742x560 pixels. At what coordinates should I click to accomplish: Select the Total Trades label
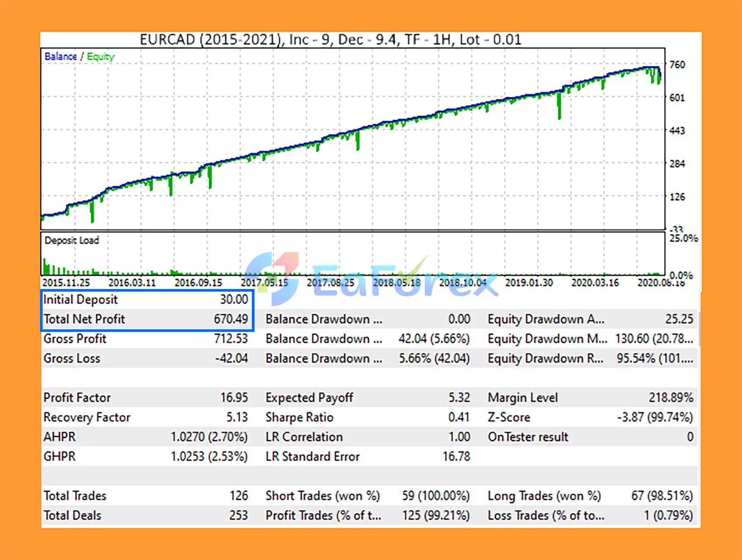pyautogui.click(x=75, y=496)
